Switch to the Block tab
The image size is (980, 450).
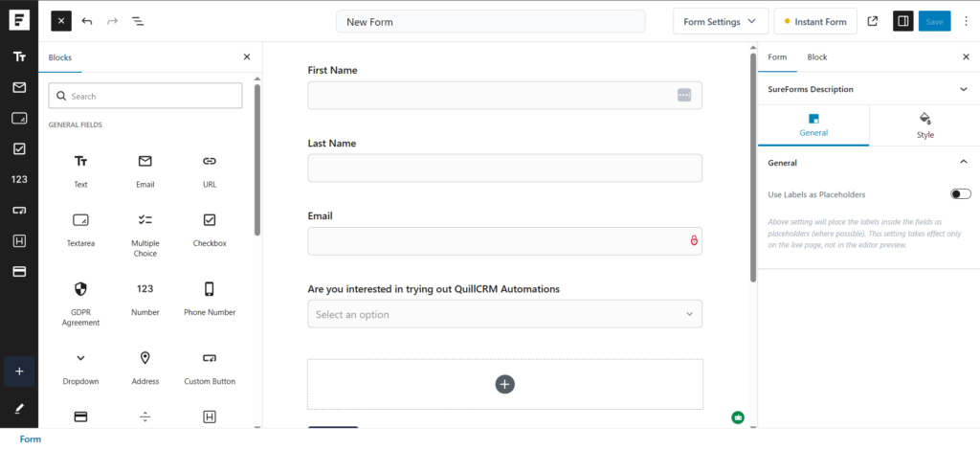tap(816, 57)
